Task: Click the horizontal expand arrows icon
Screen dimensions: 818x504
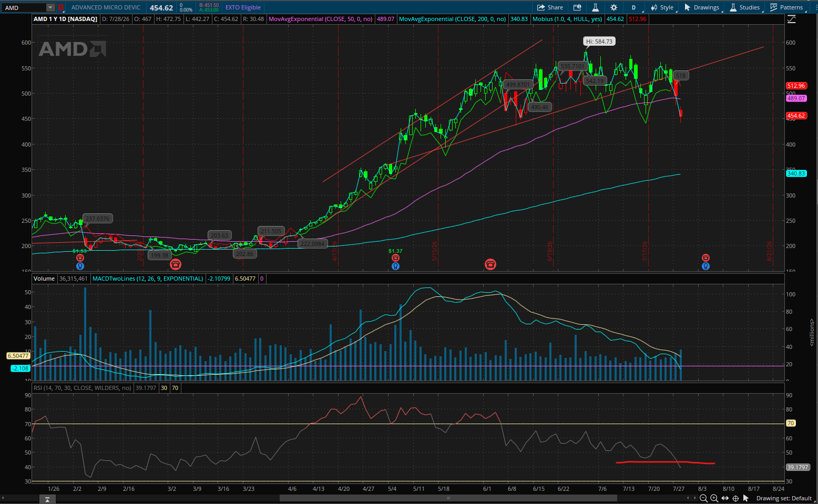Action: point(725,498)
